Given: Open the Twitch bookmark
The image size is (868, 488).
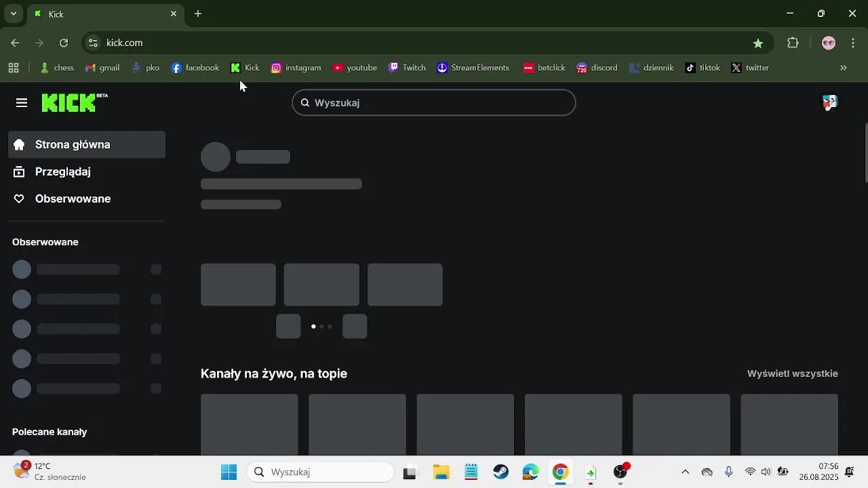Looking at the screenshot, I should [x=407, y=68].
